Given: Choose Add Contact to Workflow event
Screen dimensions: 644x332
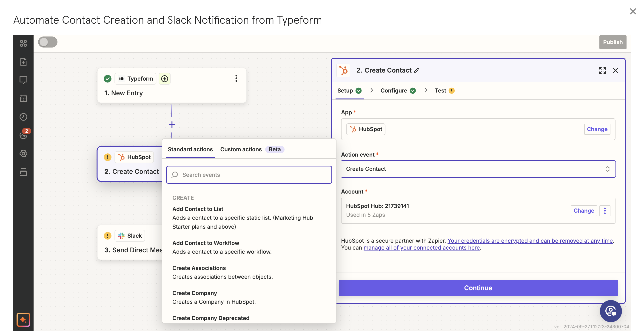Looking at the screenshot, I should 249,247.
